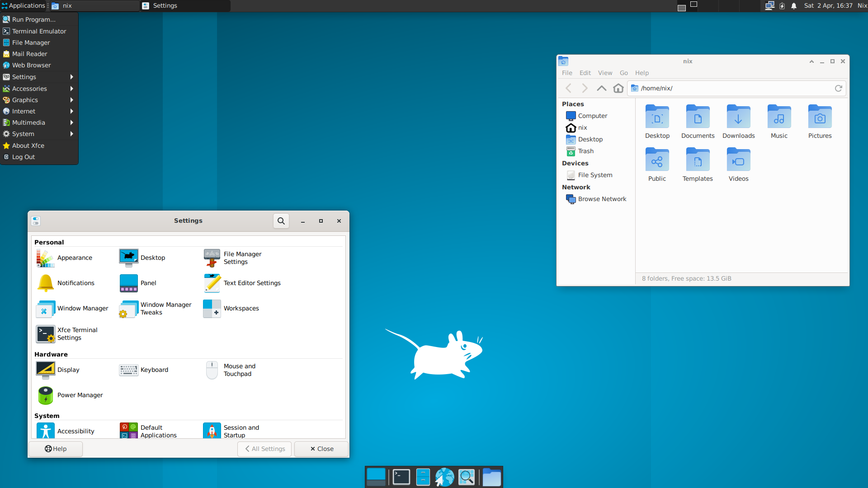The width and height of the screenshot is (868, 488).
Task: Click the search icon in Settings
Action: [x=281, y=221]
